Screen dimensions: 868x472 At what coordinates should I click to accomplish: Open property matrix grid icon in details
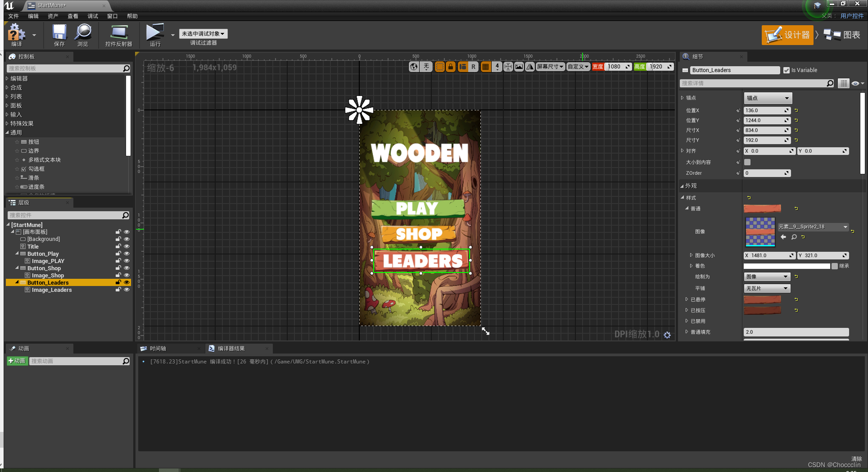pos(844,83)
